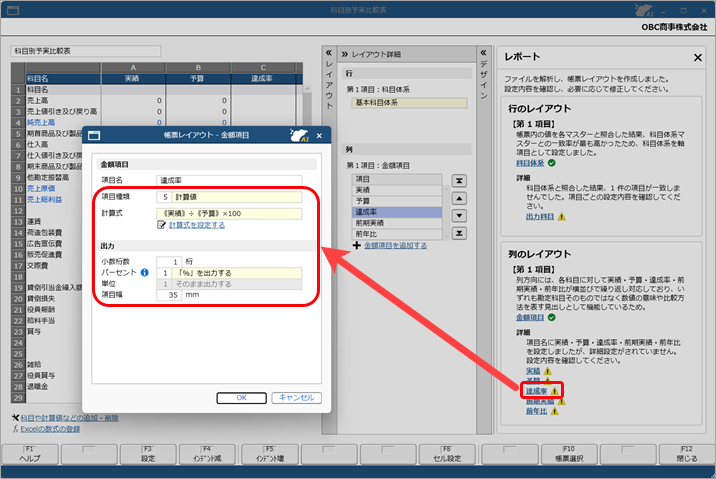Click the F12 閉じる function key
The height and width of the screenshot is (479, 716).
(x=687, y=454)
